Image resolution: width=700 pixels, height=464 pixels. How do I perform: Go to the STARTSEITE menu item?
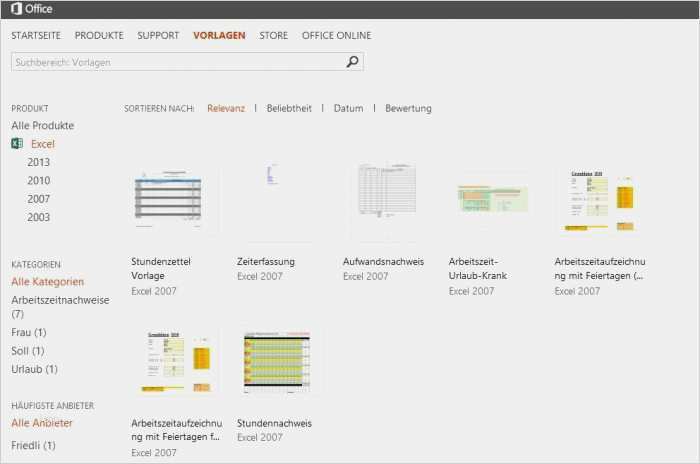tap(37, 35)
